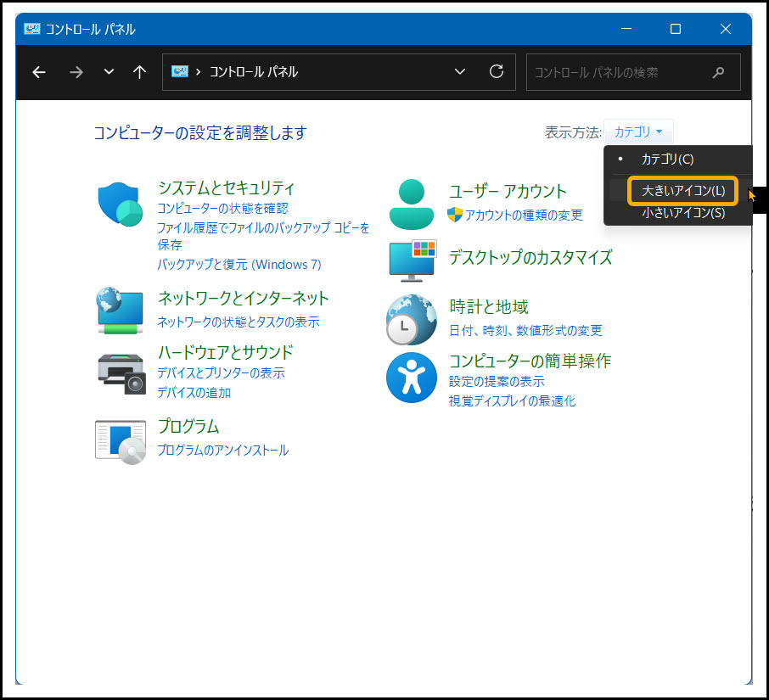Open the カテゴリ view-by dropdown
Screen dimensions: 769x700
pyautogui.click(x=638, y=132)
